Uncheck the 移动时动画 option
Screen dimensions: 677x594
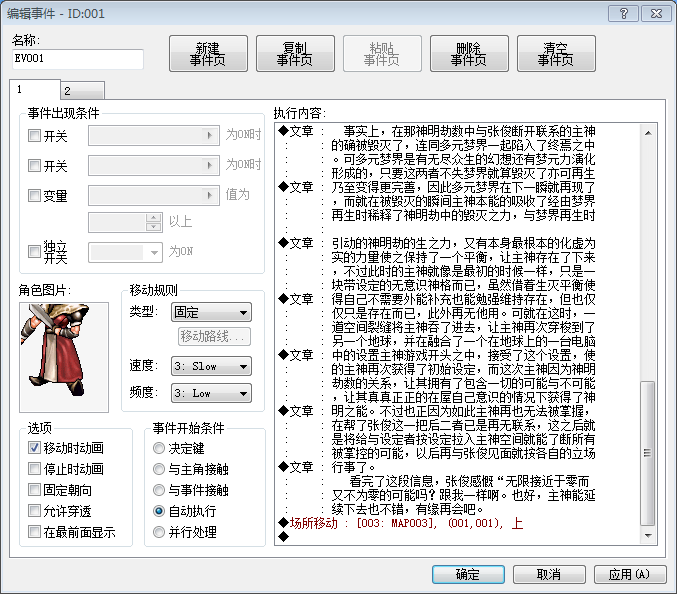(x=34, y=448)
